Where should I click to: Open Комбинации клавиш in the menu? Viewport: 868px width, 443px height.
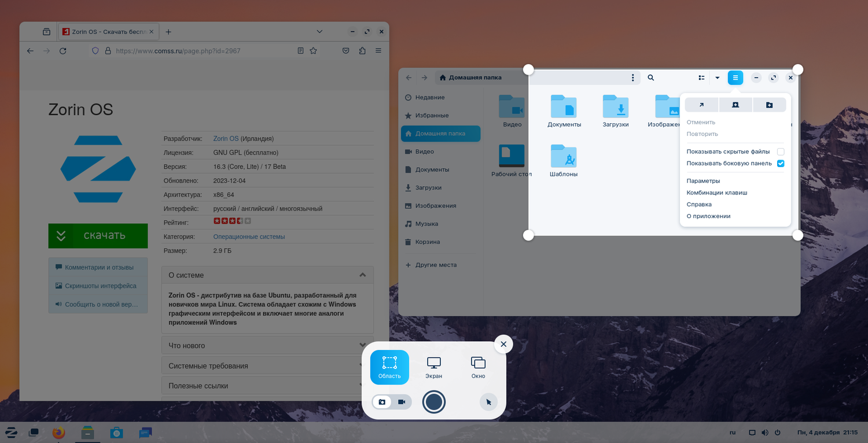pyautogui.click(x=717, y=193)
